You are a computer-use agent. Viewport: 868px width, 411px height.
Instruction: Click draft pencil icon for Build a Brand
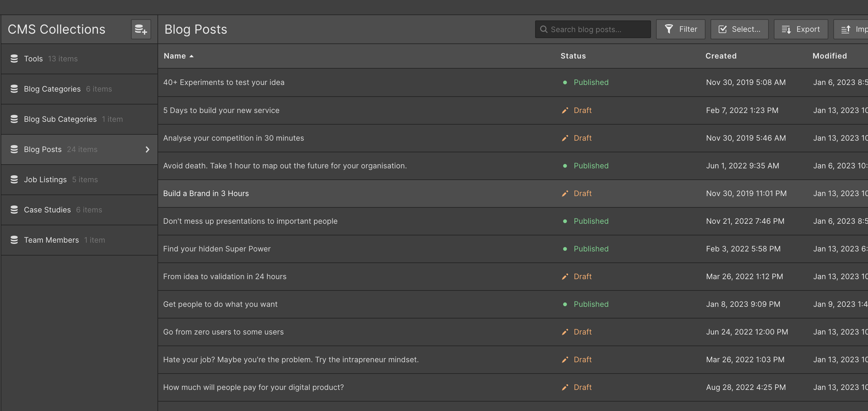click(565, 194)
